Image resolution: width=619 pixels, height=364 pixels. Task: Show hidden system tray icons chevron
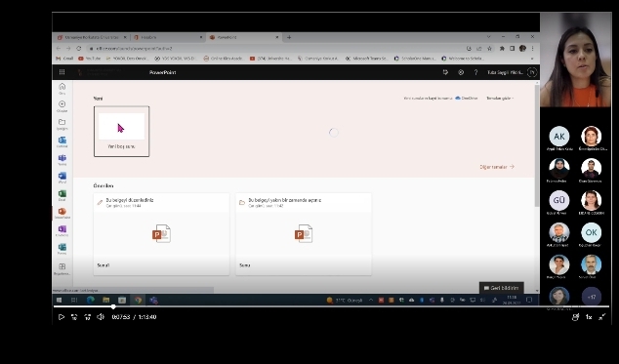point(371,300)
